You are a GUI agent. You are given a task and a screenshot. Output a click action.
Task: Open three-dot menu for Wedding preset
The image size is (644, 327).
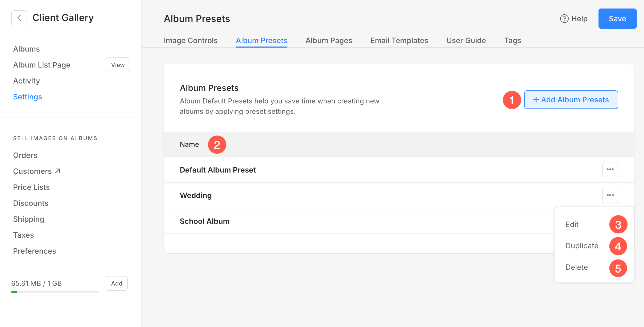610,195
